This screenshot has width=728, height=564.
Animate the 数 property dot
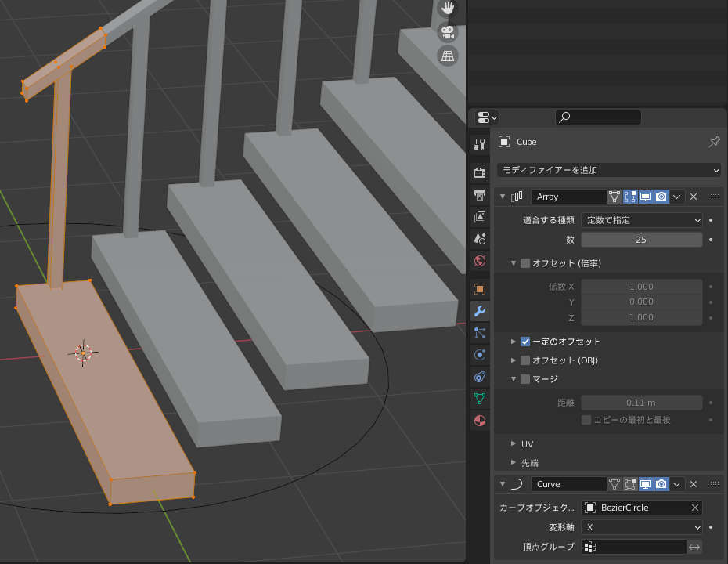click(711, 240)
